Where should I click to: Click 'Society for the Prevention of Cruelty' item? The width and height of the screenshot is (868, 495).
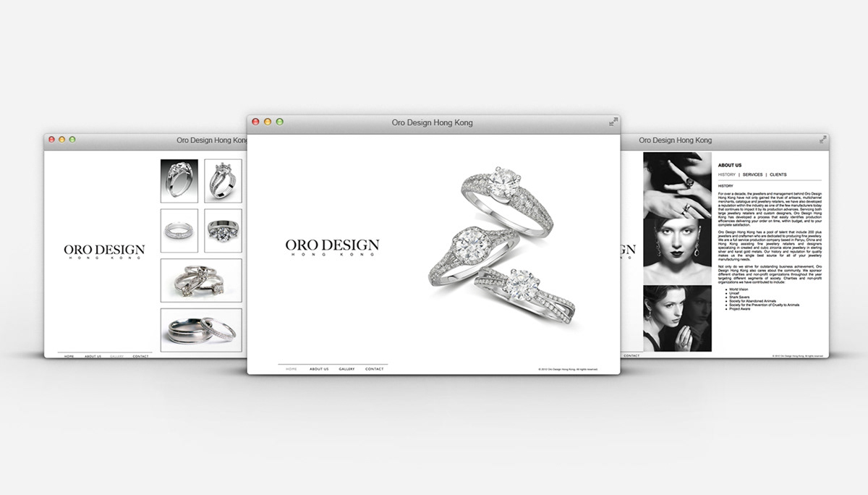(764, 305)
